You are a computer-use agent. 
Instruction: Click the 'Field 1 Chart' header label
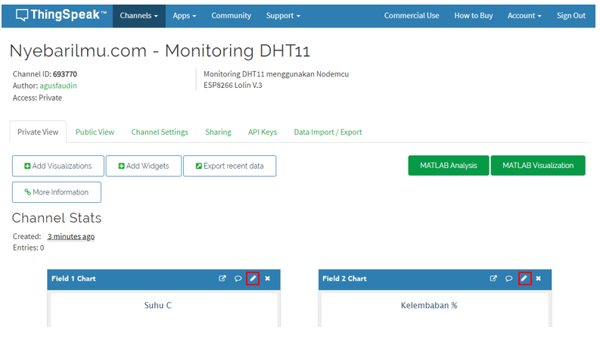coord(73,278)
